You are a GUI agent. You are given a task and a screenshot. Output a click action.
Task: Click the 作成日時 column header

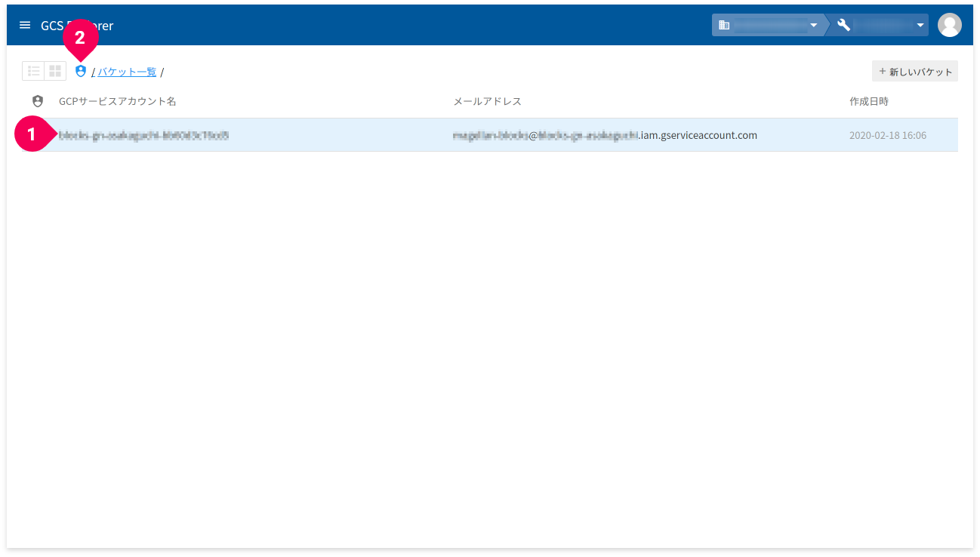(x=869, y=101)
